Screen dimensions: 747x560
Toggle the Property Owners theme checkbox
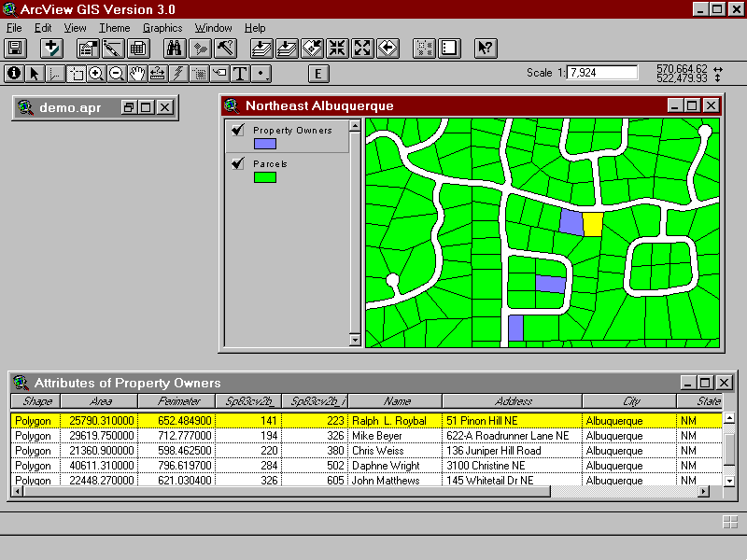pos(238,130)
